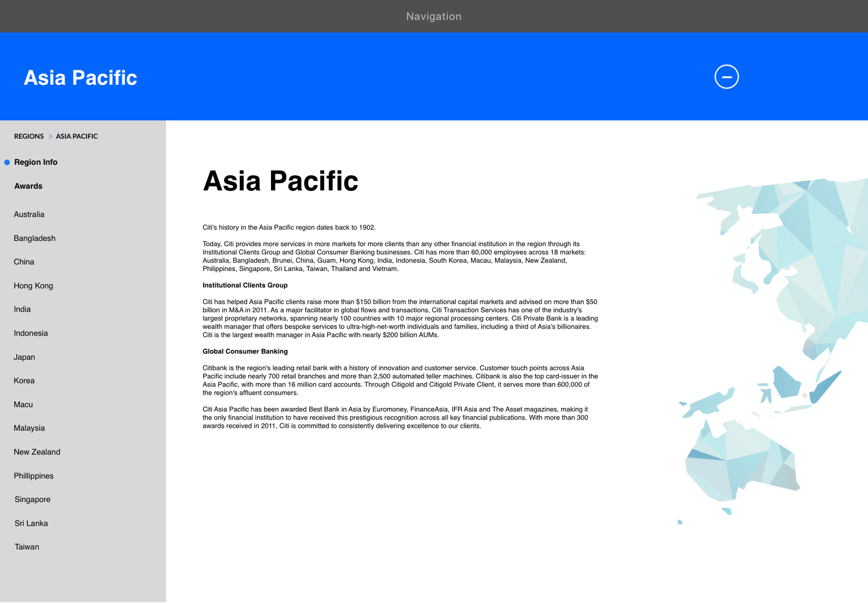Screen dimensions: 868x603
Task: Click the ASIA PACIFIC breadcrumb
Action: [77, 136]
